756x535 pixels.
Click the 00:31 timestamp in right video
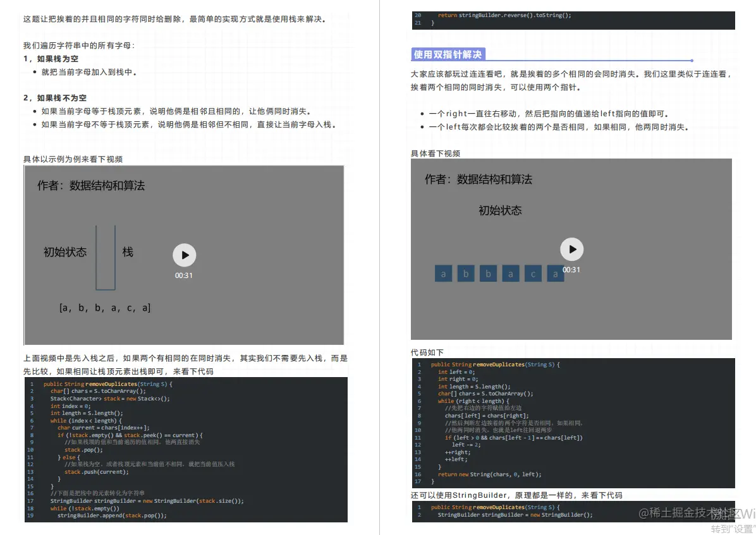pos(571,269)
